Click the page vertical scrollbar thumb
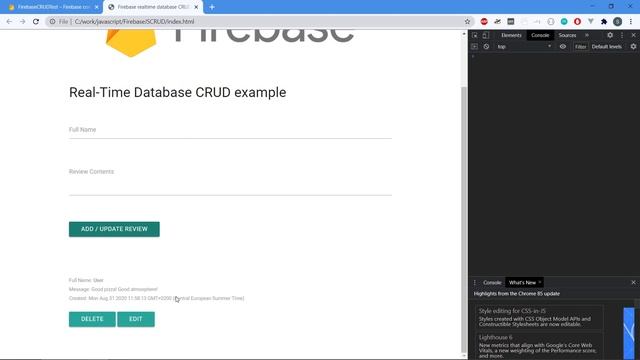Viewport: 640px width, 360px height. click(464, 219)
